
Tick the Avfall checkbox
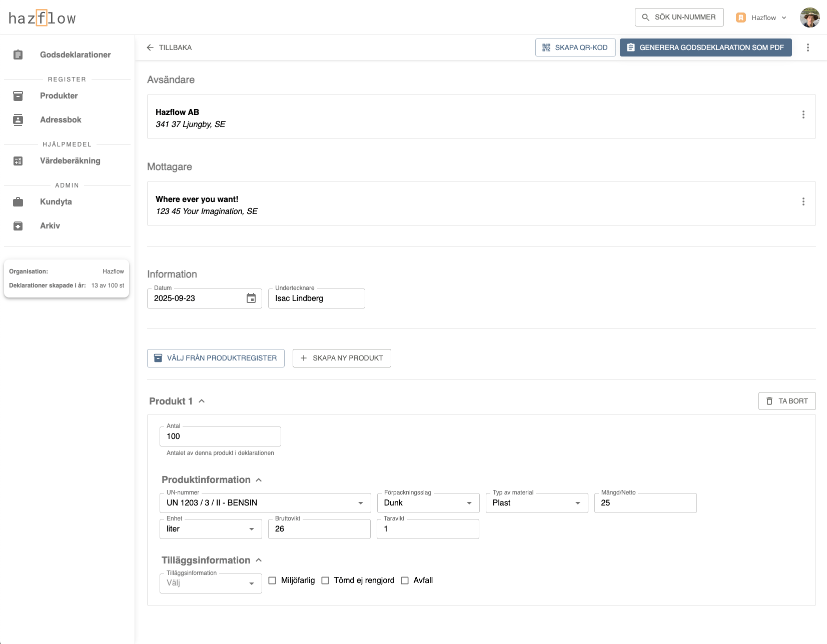[x=405, y=580]
